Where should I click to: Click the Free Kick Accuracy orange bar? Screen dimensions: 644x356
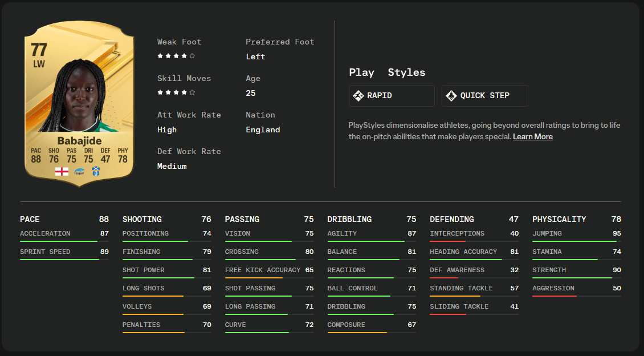point(270,278)
